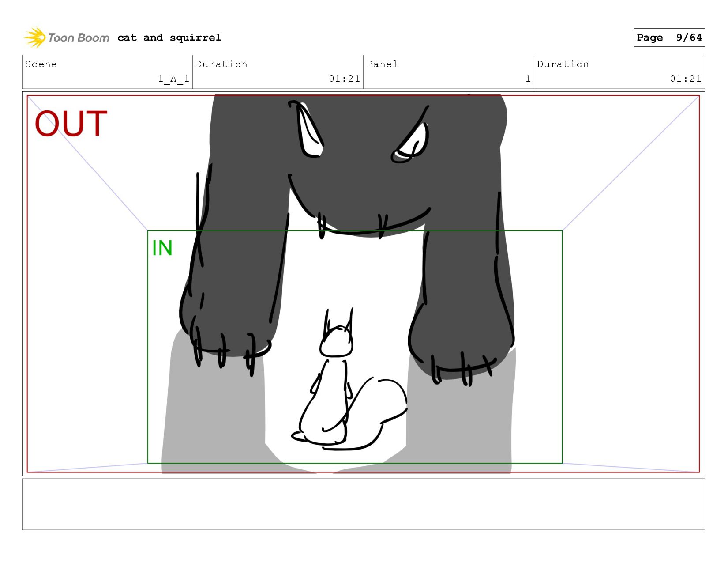Screen dimensions: 728x563
Task: Click the green 'IN' camera label
Action: coord(162,248)
